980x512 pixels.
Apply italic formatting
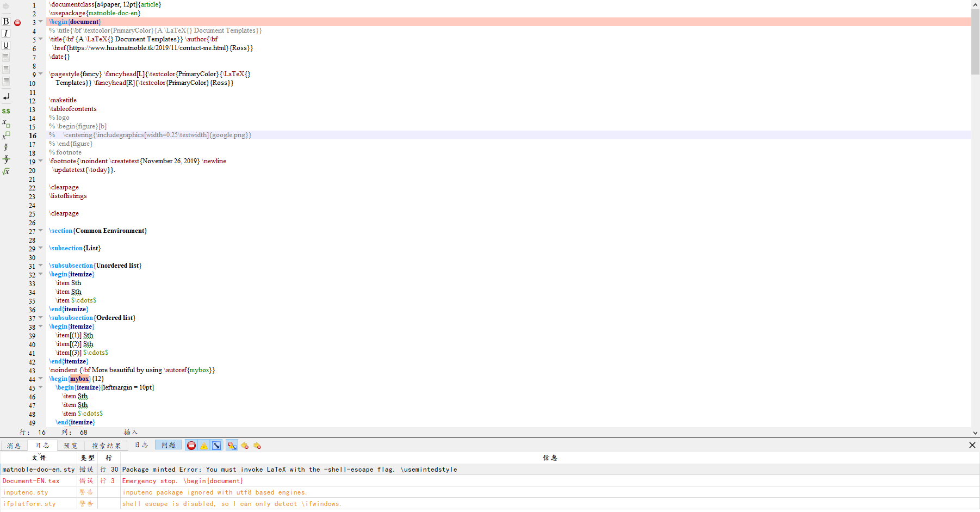click(5, 33)
